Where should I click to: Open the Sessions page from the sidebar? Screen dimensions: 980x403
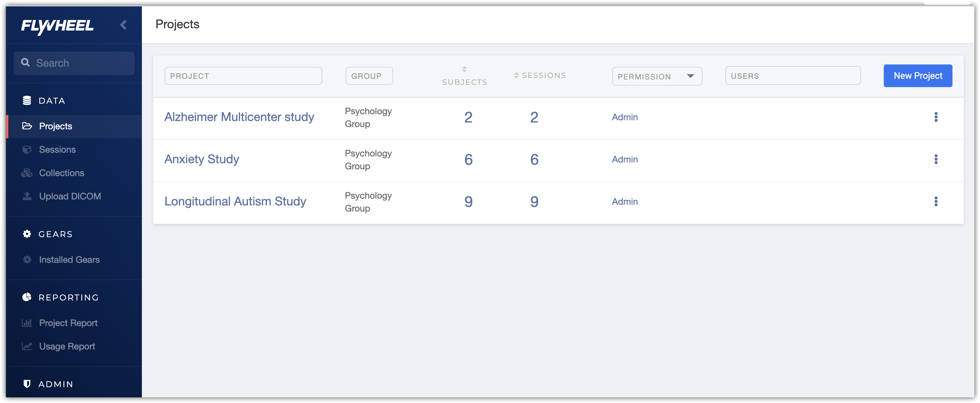(57, 149)
